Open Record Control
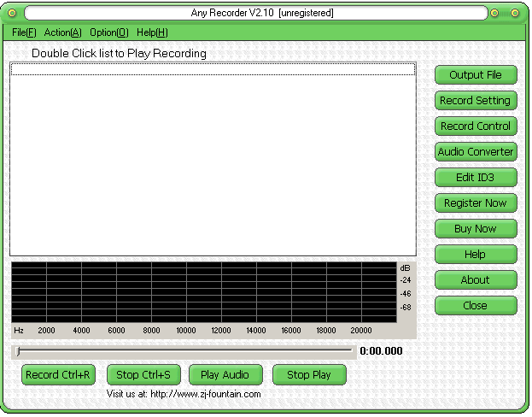Screen dimensions: 532x417 pyautogui.click(x=476, y=126)
